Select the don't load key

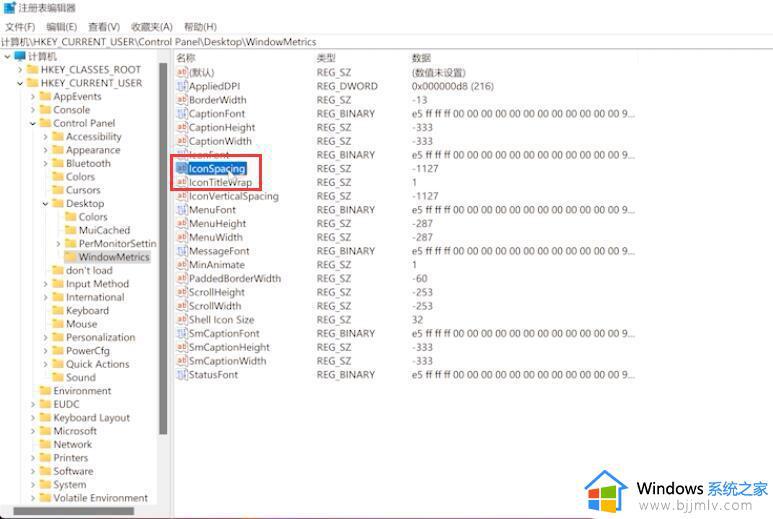coord(89,271)
